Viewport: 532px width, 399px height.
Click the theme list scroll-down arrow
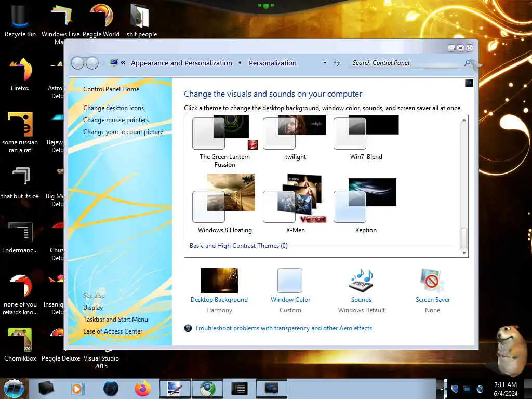coord(463,252)
